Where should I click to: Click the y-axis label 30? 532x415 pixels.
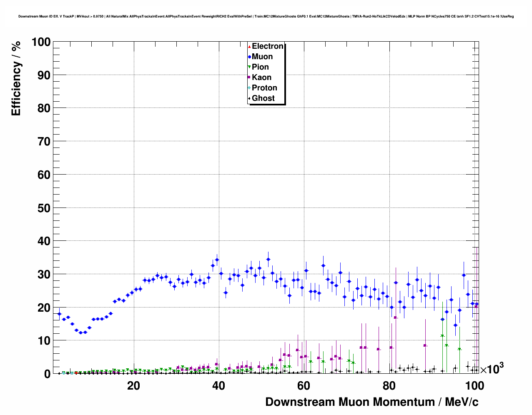[x=44, y=275]
